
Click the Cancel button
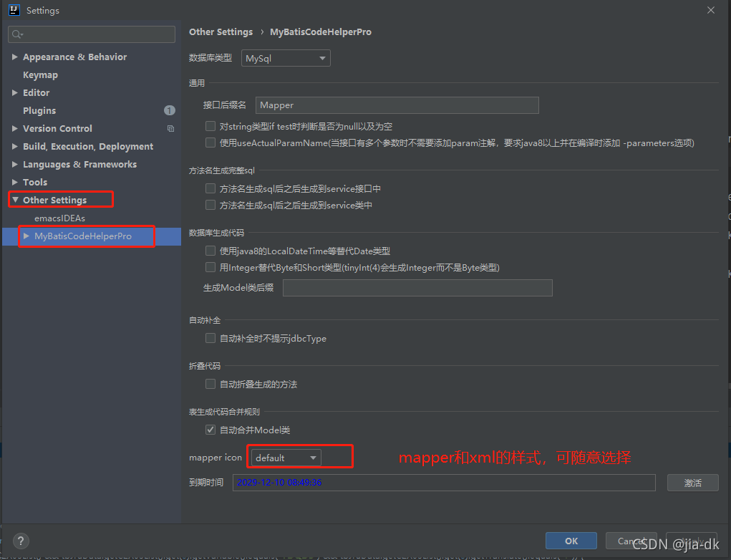pos(631,541)
